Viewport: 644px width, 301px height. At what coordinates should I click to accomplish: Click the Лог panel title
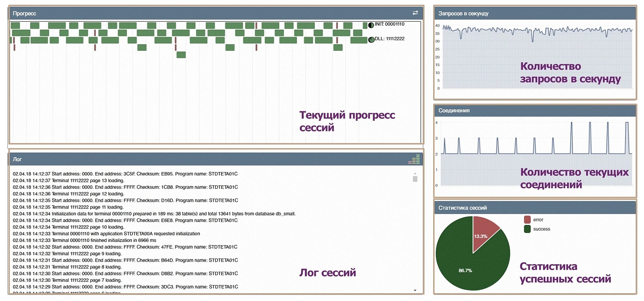(17, 159)
